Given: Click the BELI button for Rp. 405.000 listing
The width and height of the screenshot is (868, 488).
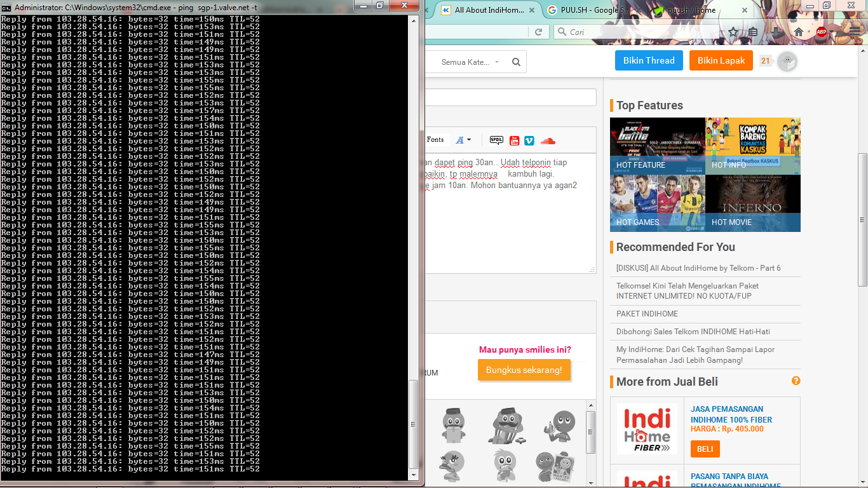Looking at the screenshot, I should point(705,449).
